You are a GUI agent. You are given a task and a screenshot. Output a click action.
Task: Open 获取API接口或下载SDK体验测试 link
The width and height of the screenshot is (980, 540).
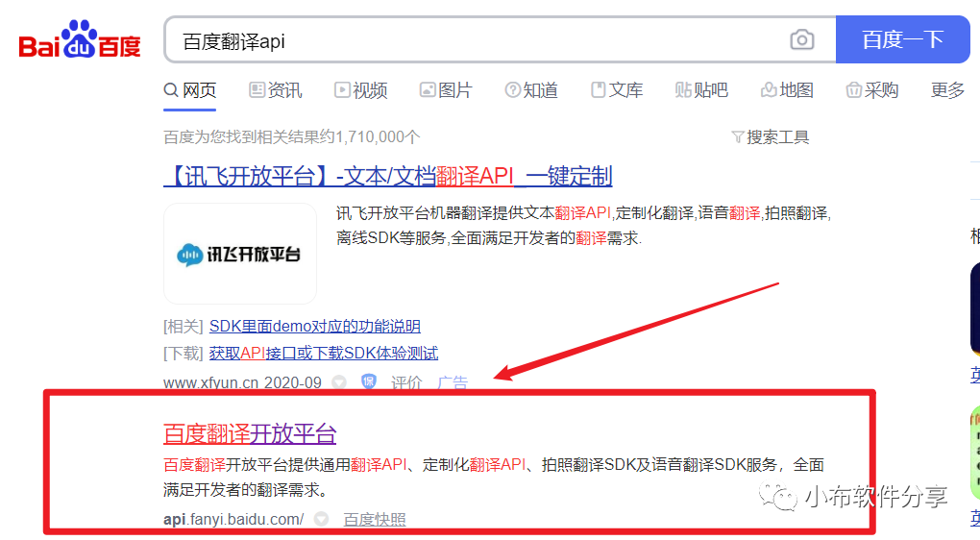pos(323,354)
